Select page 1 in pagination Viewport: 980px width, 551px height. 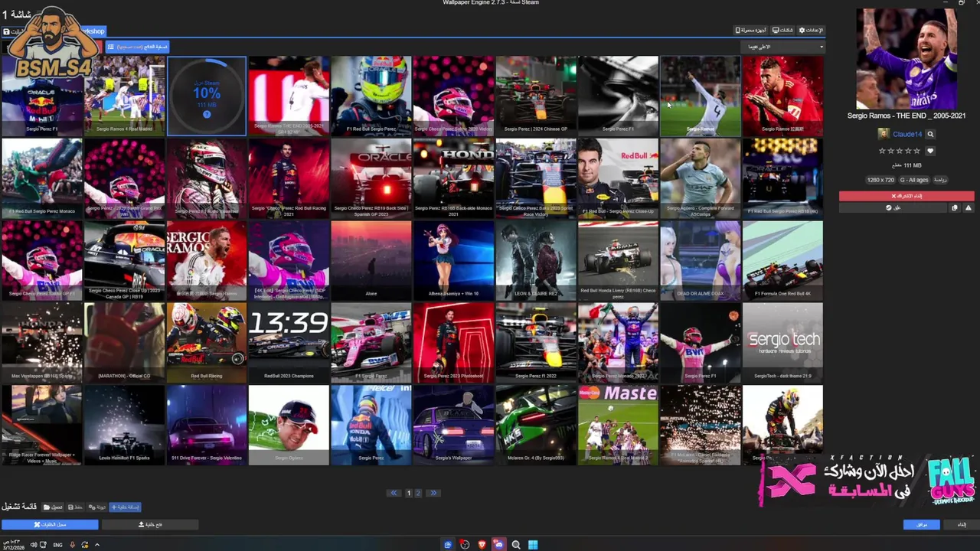pyautogui.click(x=409, y=494)
